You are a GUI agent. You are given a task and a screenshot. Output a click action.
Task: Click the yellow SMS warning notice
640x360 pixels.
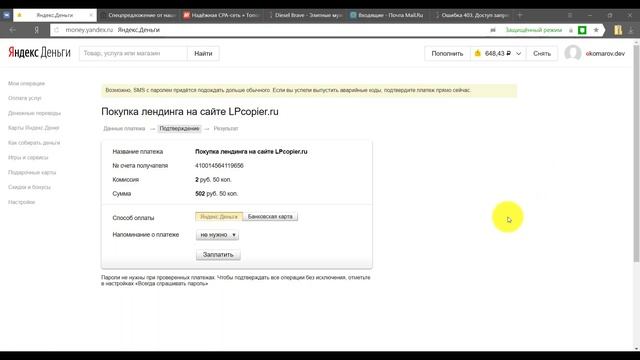pos(309,90)
